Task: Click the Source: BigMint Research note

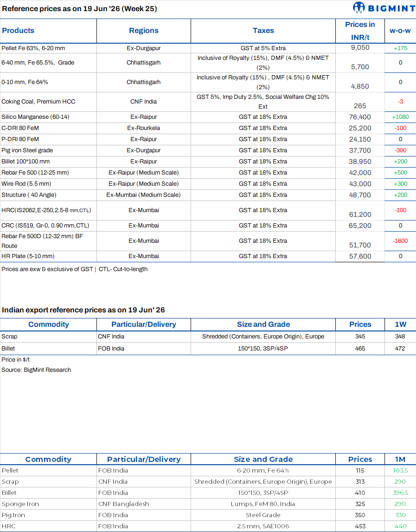Action: click(x=36, y=370)
